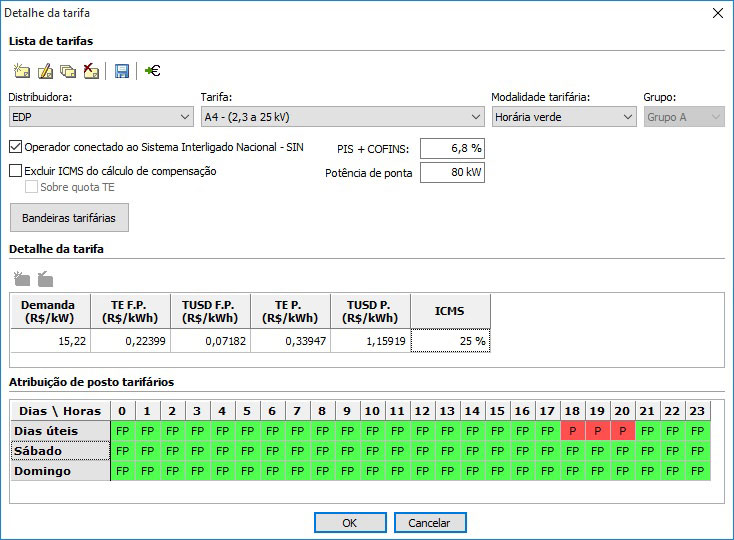Click the copy tariff icon
Screen dimensions: 734x540
(68, 71)
